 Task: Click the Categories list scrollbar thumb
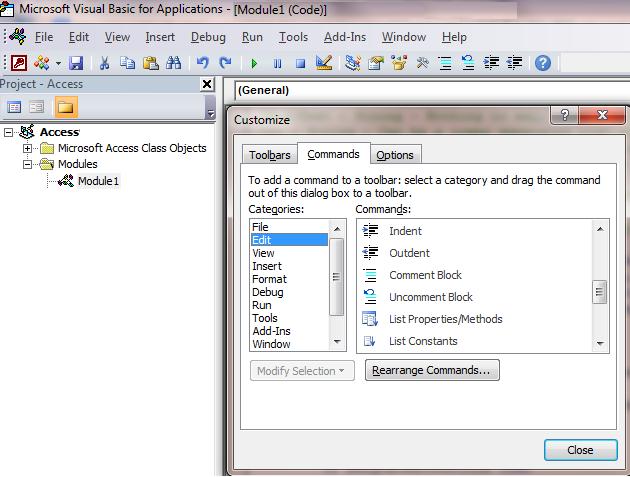337,277
